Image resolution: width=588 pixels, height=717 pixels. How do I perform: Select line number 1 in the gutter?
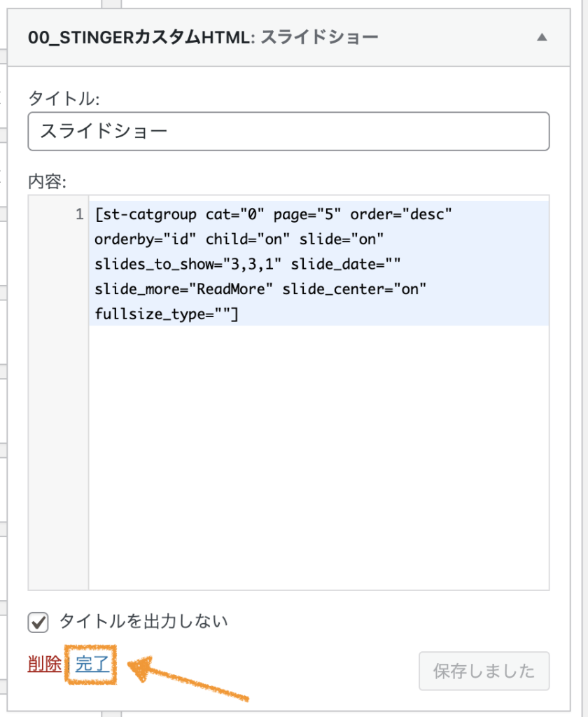pyautogui.click(x=80, y=214)
